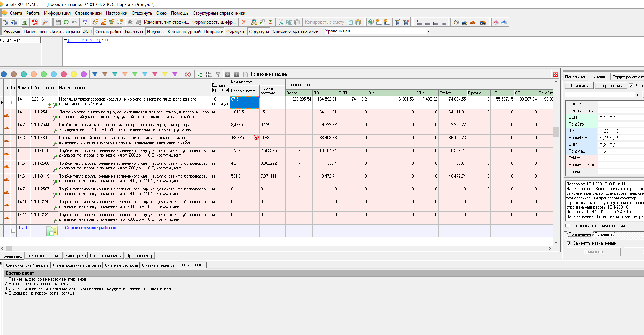Click the cell address field 'ЛС1.Р4.V14'
This screenshot has height=335, width=644.
click(x=20, y=40)
